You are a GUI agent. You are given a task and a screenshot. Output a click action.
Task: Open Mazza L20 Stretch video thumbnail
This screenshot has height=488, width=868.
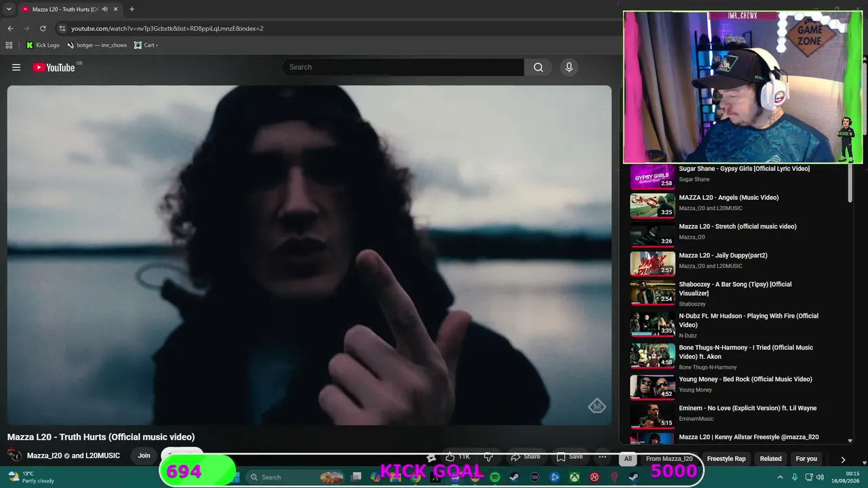click(x=652, y=235)
